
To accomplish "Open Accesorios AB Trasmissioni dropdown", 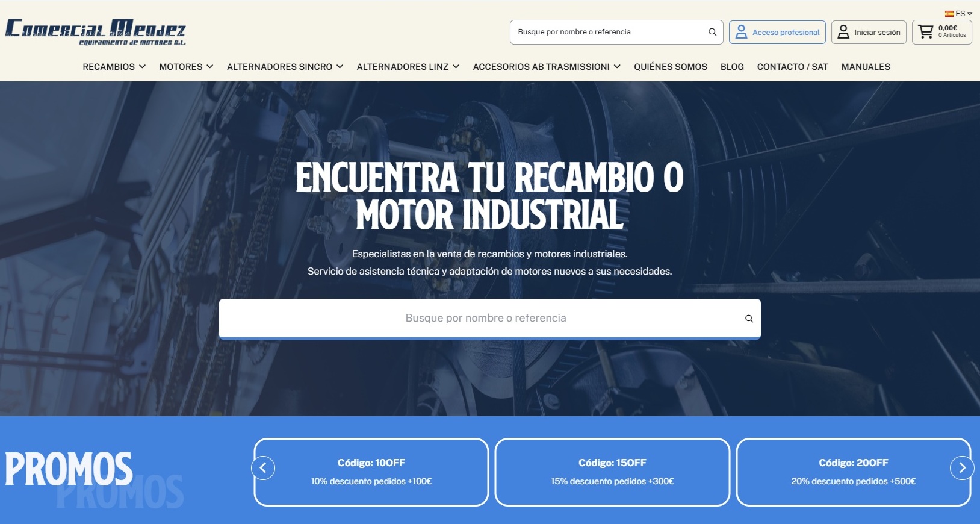I will pyautogui.click(x=546, y=67).
